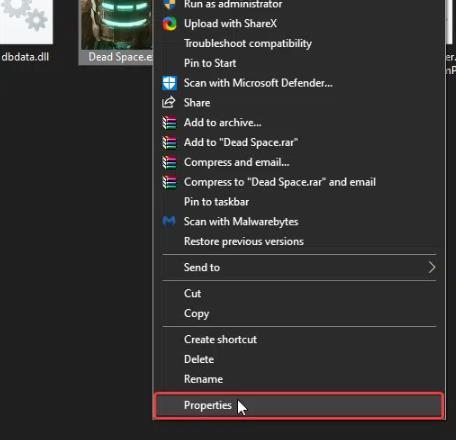Image resolution: width=456 pixels, height=440 pixels.
Task: Click the dbdata.dll file name
Action: pos(25,57)
